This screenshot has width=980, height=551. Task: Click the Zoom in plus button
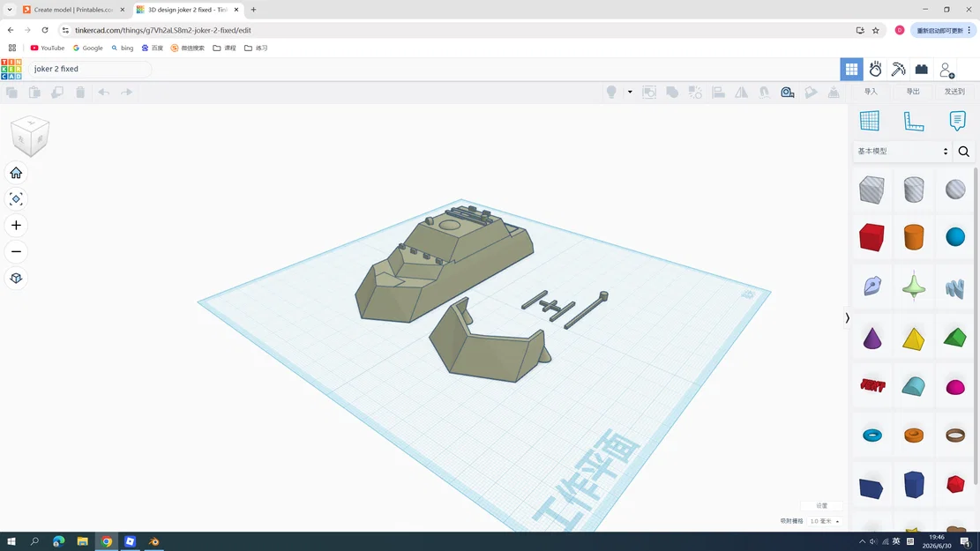(16, 226)
